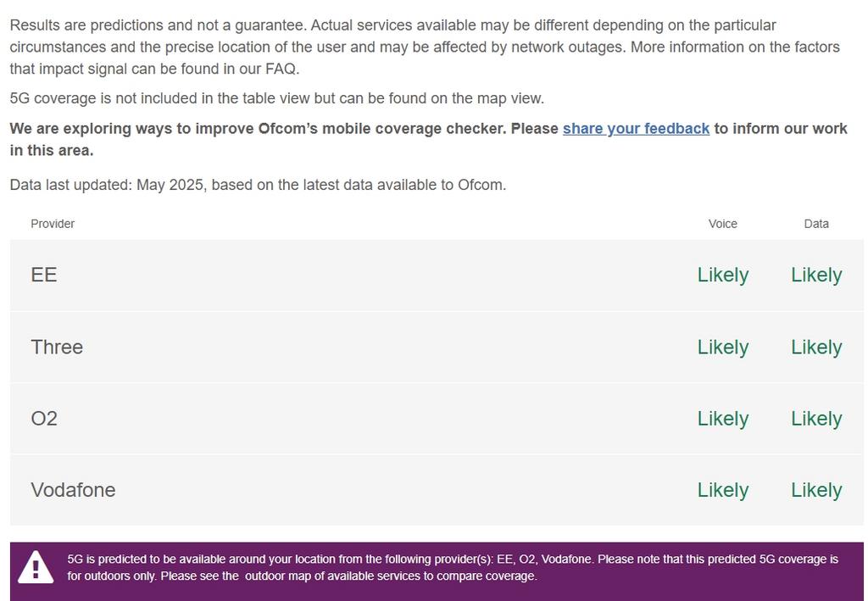Click the warning triangle icon in purple banner
Image resolution: width=868 pixels, height=601 pixels.
(x=36, y=567)
